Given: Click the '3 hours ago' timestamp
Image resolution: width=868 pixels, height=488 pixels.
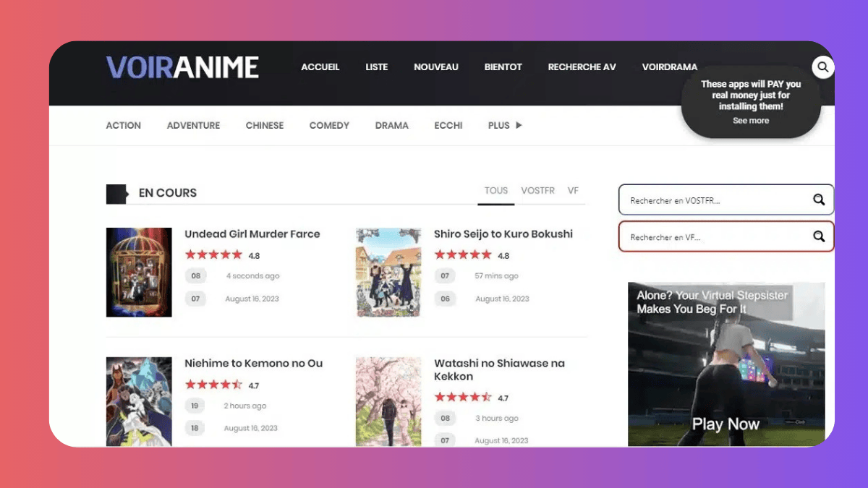Looking at the screenshot, I should (x=496, y=418).
